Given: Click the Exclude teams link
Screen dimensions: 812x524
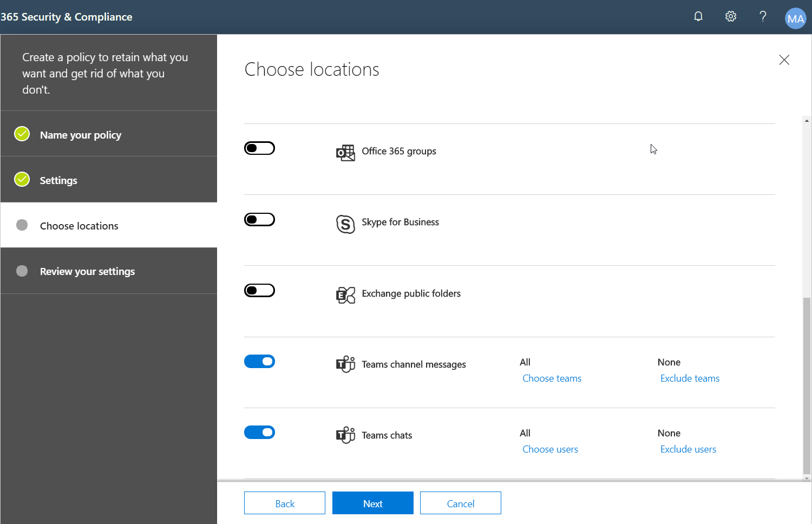Looking at the screenshot, I should (x=690, y=378).
